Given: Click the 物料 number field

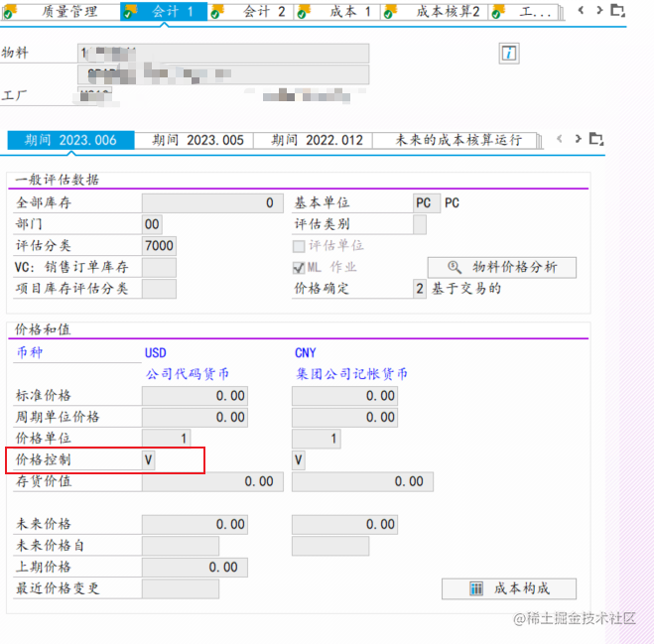Looking at the screenshot, I should click(x=223, y=54).
